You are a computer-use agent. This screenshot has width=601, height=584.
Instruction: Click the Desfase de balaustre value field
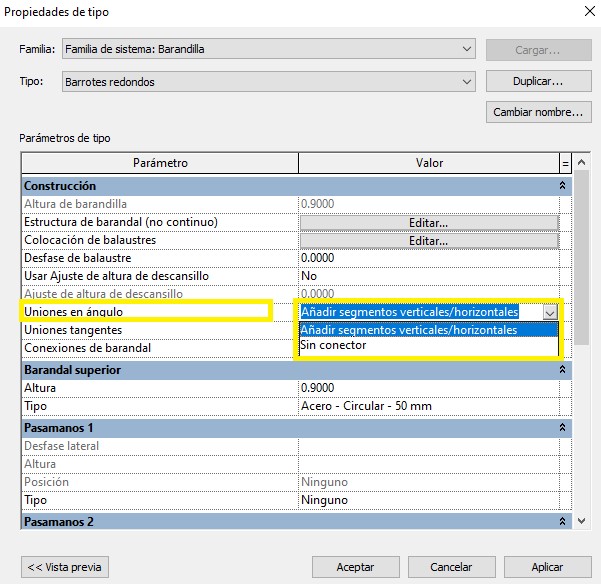(x=428, y=258)
